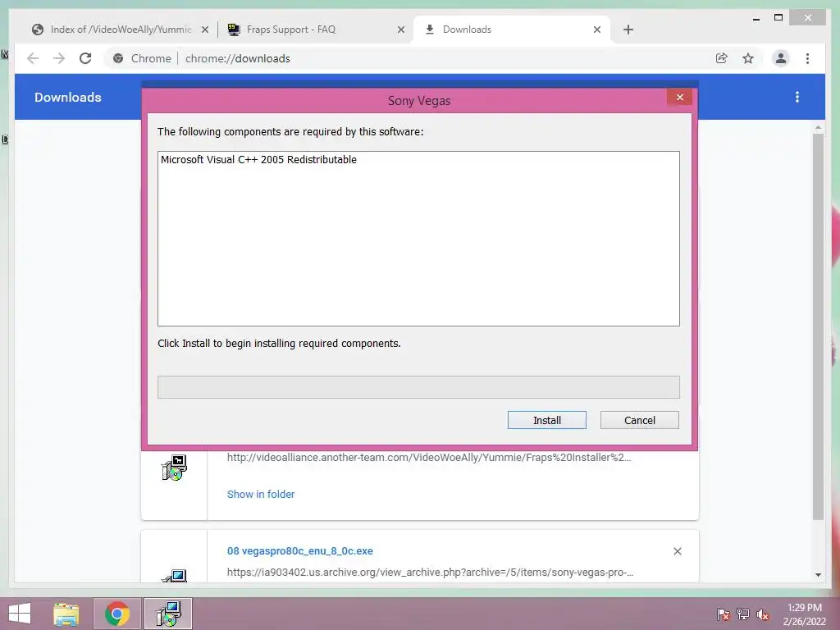
Task: Maximize the Chrome window
Action: (x=778, y=18)
